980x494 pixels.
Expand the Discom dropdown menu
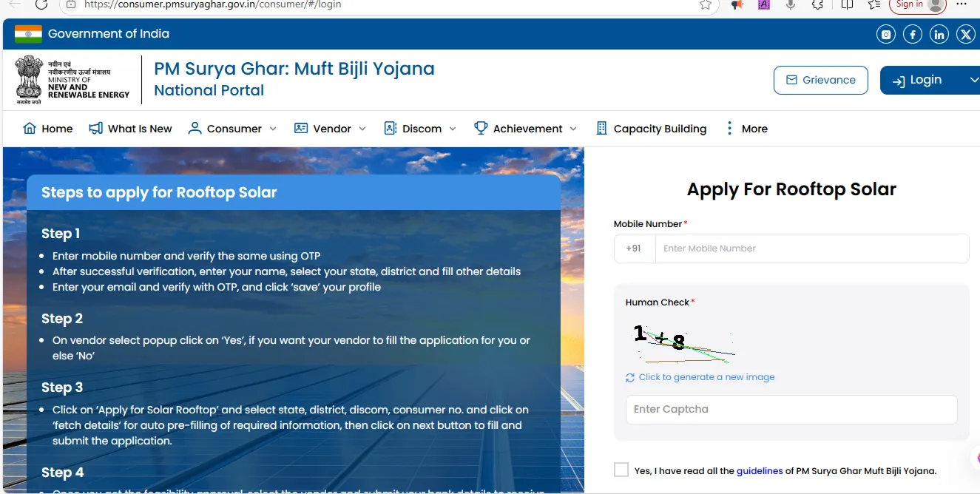click(420, 129)
